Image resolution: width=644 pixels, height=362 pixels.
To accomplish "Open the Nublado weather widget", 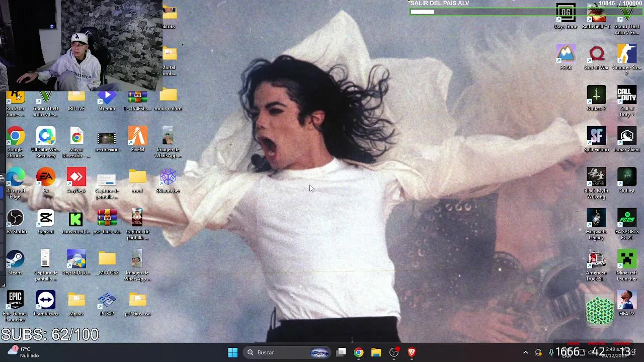I will click(x=23, y=352).
